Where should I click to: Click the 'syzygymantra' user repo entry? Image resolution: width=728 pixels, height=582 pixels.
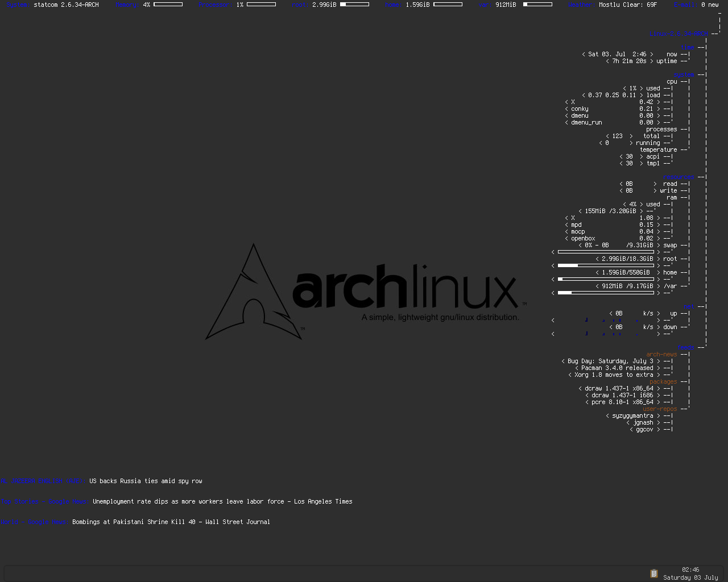632,416
